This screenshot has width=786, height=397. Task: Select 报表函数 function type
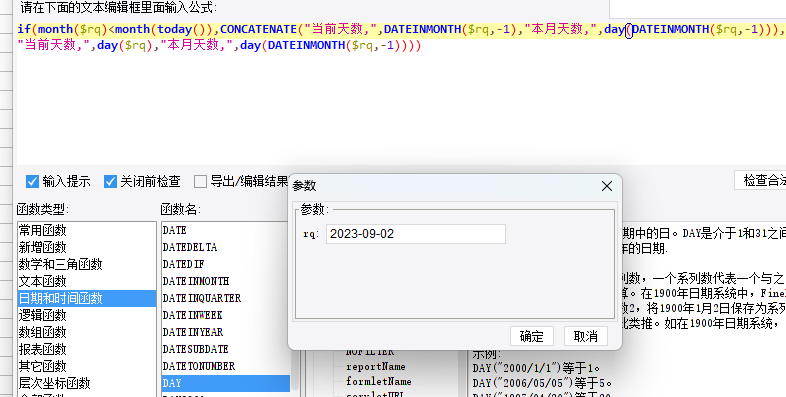(x=86, y=349)
